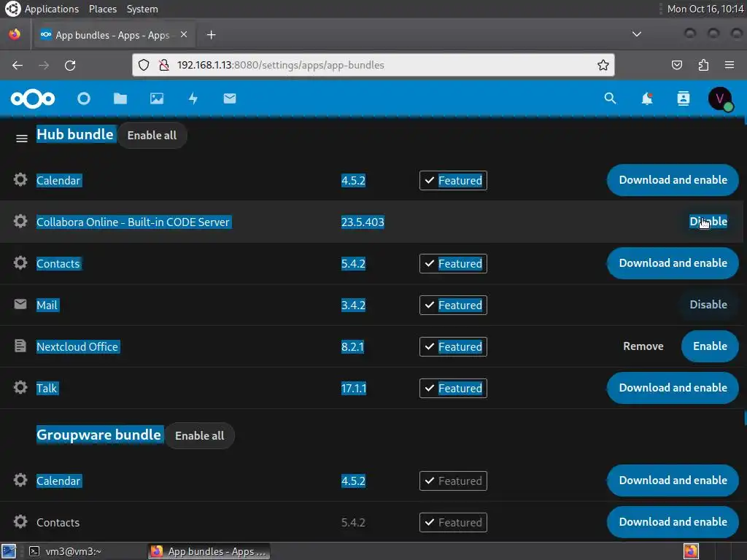
Task: Open the notifications bell icon
Action: 647,98
